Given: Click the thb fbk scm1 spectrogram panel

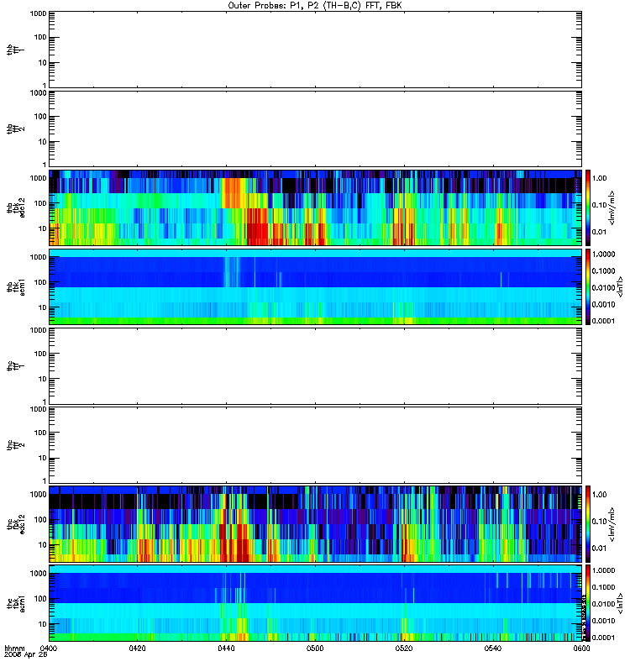Looking at the screenshot, I should (315, 286).
